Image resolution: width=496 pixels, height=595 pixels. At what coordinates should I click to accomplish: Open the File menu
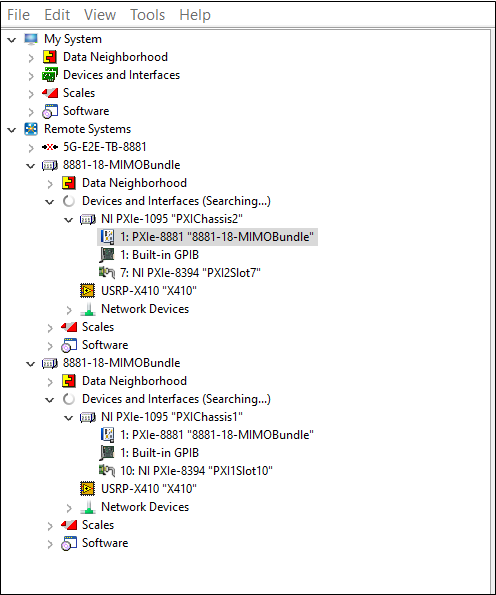[x=18, y=15]
